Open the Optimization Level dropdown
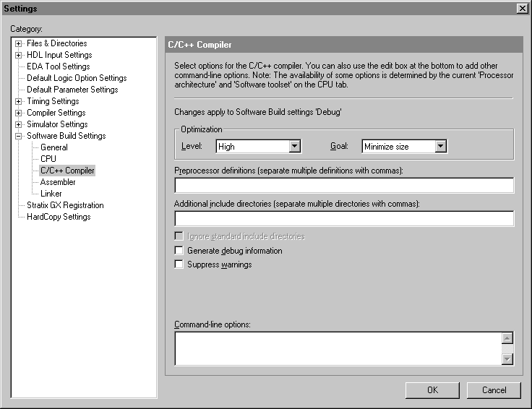Screen dimensions: 532x409 (x=294, y=147)
